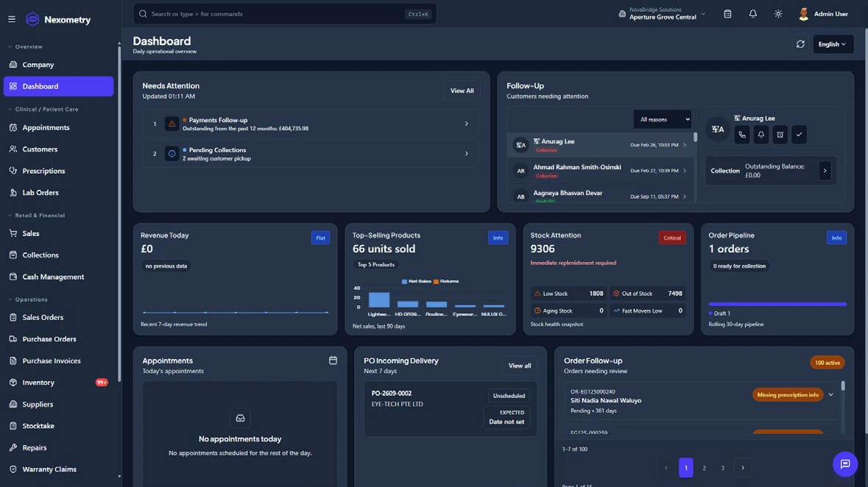
Task: Click the Critical badge on Stock Attention
Action: tap(672, 238)
